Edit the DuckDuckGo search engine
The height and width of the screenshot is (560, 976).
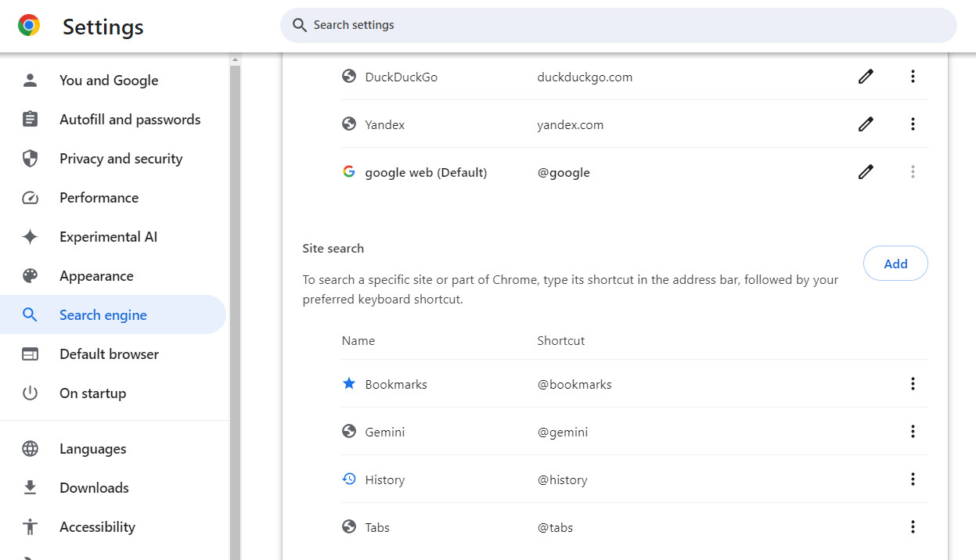click(x=865, y=77)
